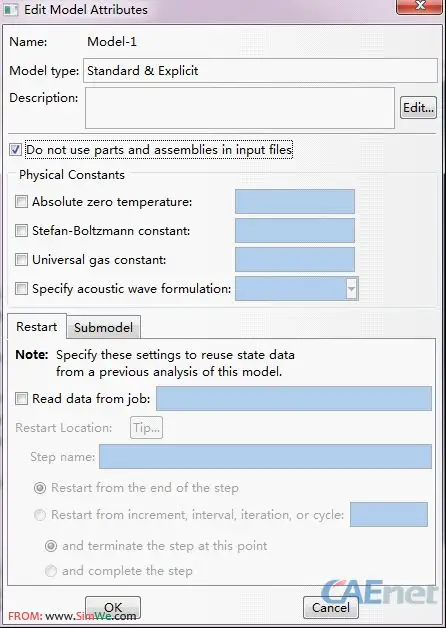
Task: Confirm changes with the OK button
Action: [113, 608]
